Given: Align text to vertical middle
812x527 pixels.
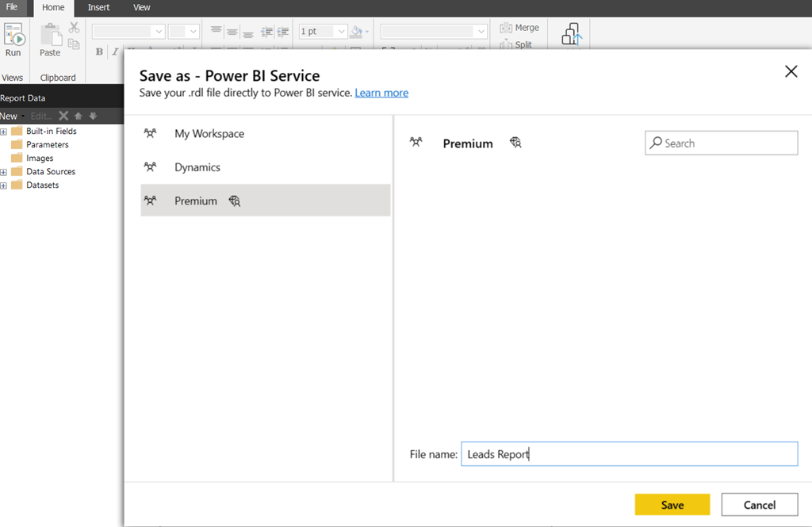Looking at the screenshot, I should click(232, 32).
